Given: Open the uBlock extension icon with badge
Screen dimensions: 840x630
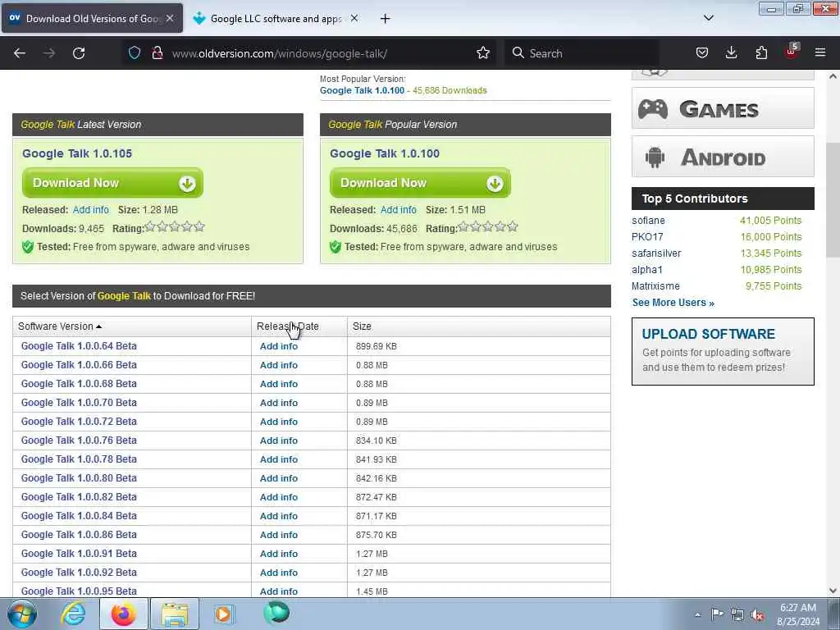Looking at the screenshot, I should pos(792,52).
